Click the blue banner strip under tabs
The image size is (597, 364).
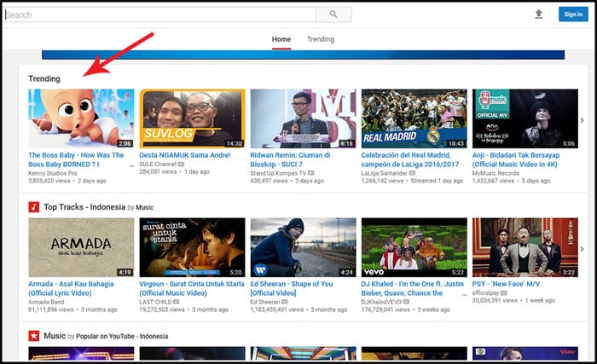tap(303, 55)
